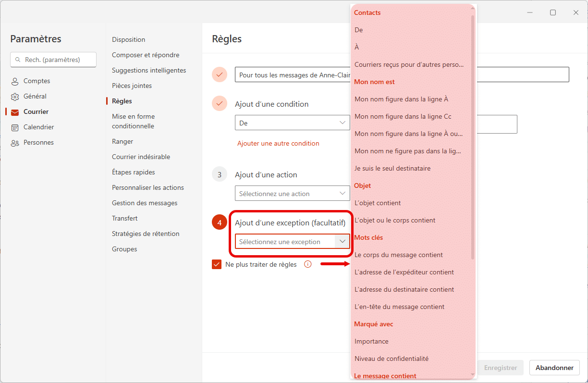Select the Personnes people icon
The height and width of the screenshot is (383, 588).
pos(15,143)
